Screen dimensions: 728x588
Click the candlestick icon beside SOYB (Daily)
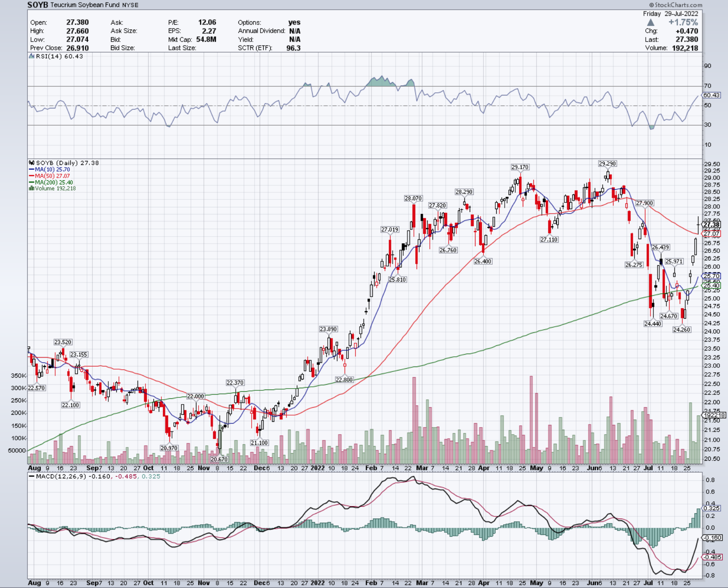[x=31, y=163]
